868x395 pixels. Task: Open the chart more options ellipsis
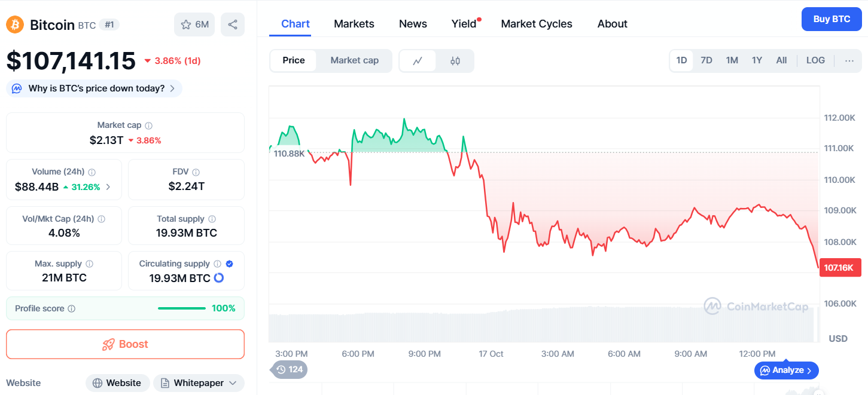pyautogui.click(x=849, y=60)
